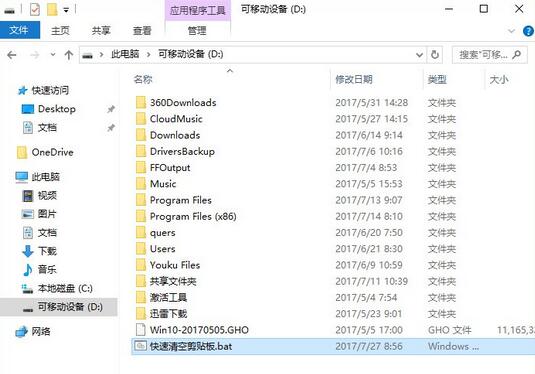Click the search magnifier icon
This screenshot has width=535, height=374.
517,54
